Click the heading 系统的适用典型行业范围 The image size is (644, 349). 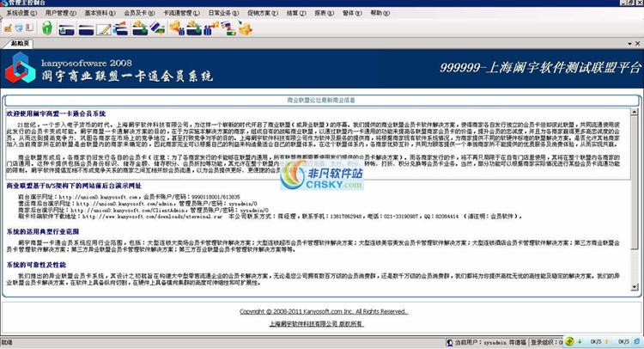(x=43, y=232)
